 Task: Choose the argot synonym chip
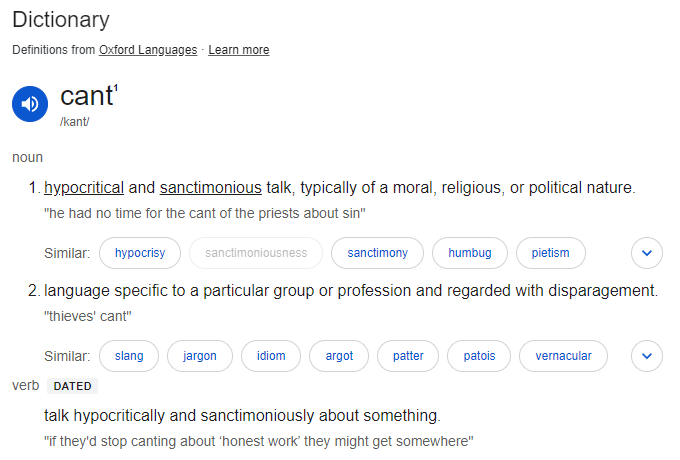coord(339,356)
